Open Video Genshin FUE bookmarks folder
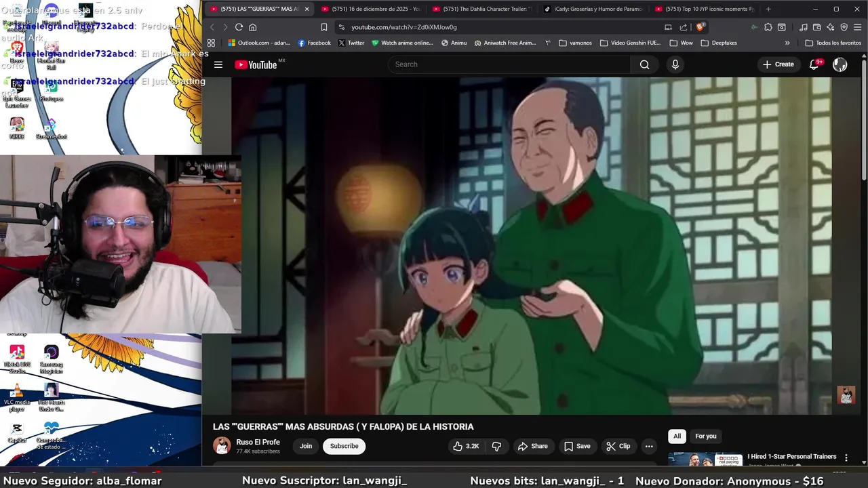868x488 pixels. click(x=629, y=43)
